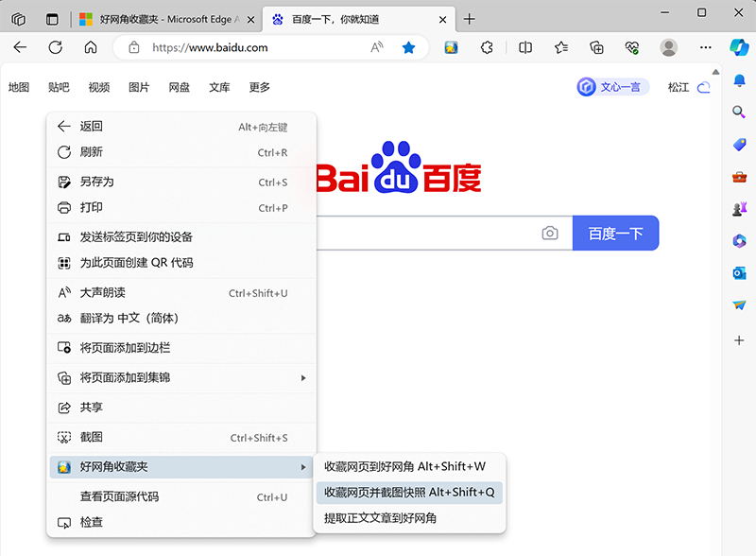Open the Outlook icon in the sidebar
This screenshot has width=756, height=556.
740,273
